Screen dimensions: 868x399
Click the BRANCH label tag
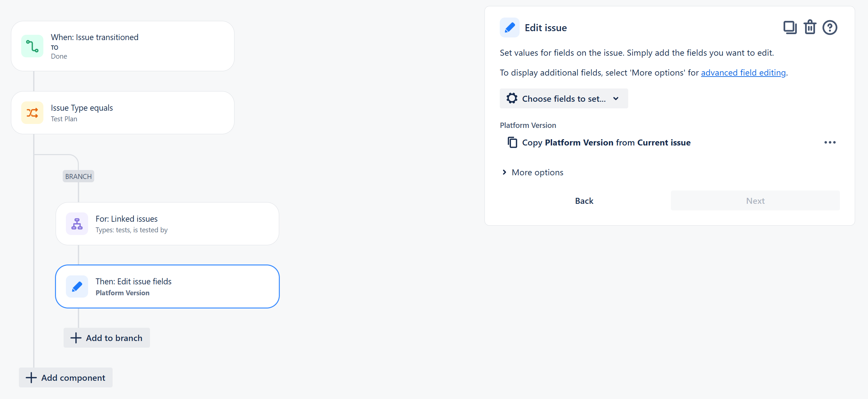point(78,176)
